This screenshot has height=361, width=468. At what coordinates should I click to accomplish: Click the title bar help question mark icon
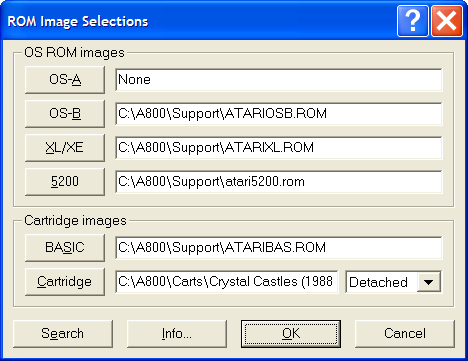click(413, 21)
